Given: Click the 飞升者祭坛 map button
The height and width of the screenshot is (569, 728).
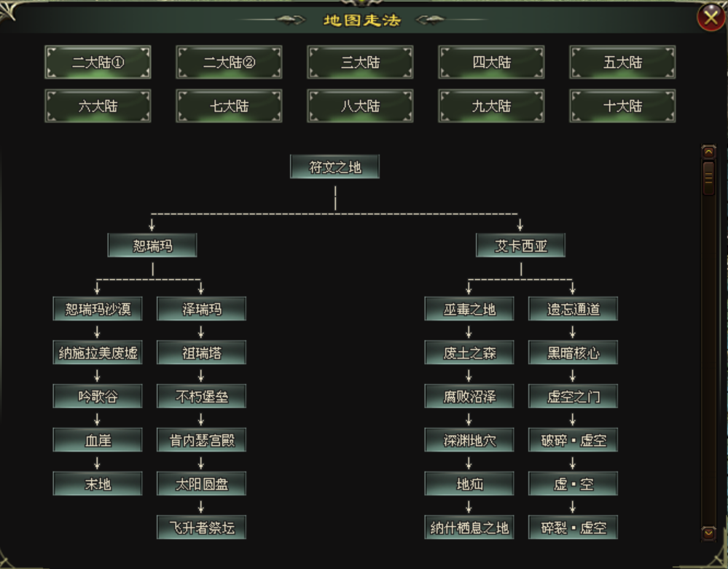Looking at the screenshot, I should [201, 527].
